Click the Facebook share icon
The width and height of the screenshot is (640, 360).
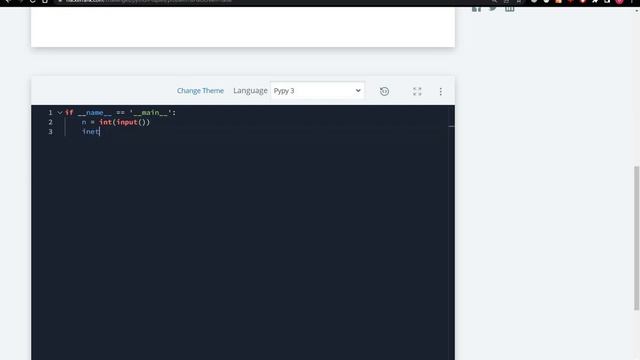pyautogui.click(x=476, y=9)
